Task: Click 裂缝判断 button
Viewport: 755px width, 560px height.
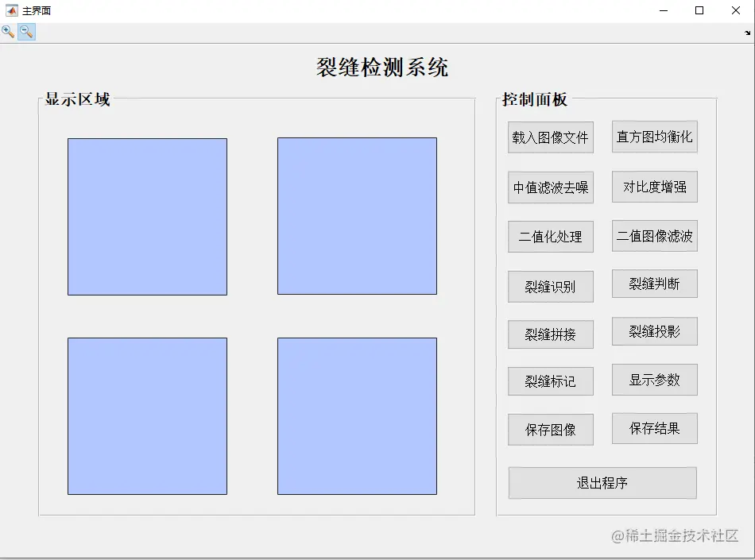Action: 654,284
